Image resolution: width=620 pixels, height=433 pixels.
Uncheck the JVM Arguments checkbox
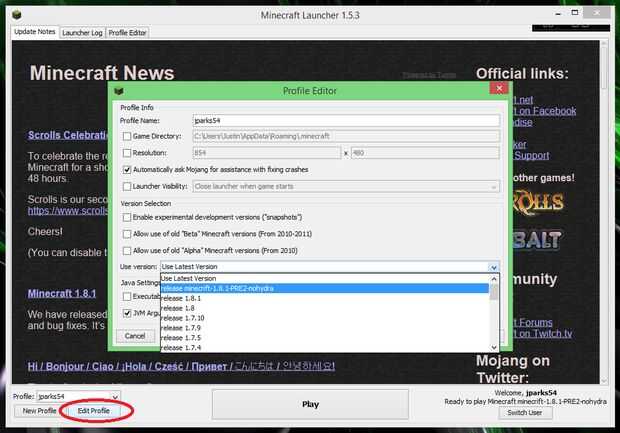127,313
